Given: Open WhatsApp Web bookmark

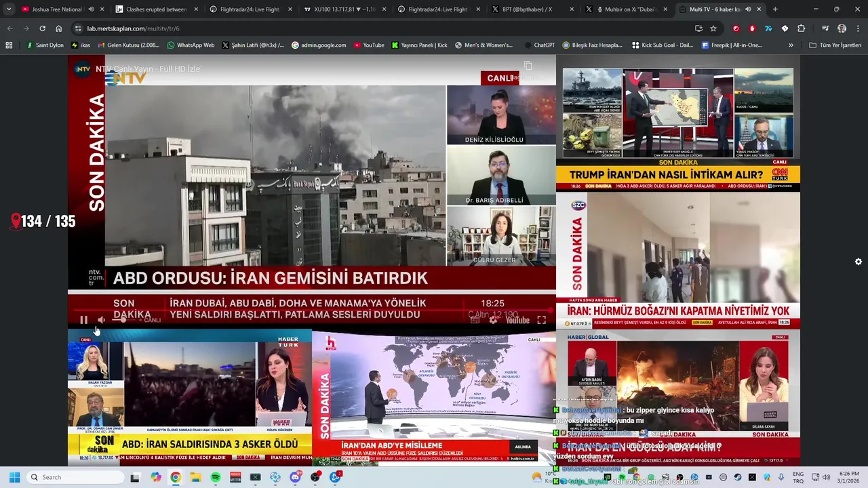Looking at the screenshot, I should click(x=190, y=45).
